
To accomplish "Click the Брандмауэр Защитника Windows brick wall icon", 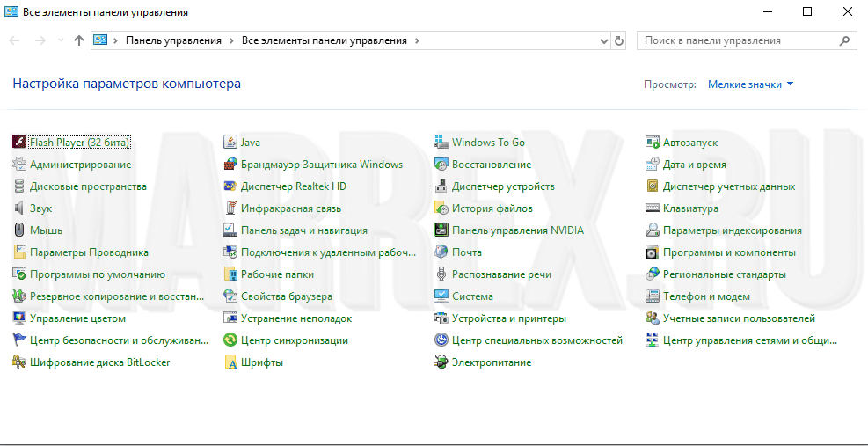I will [230, 165].
